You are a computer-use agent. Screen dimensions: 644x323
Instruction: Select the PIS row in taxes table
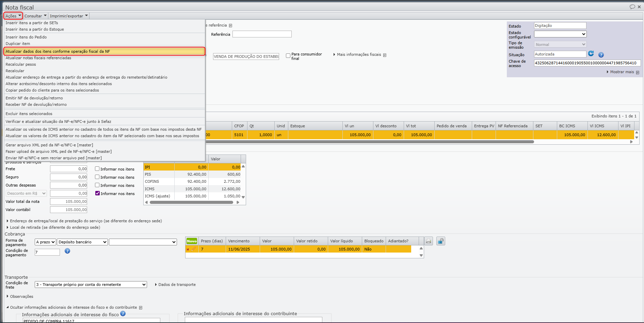pos(192,174)
